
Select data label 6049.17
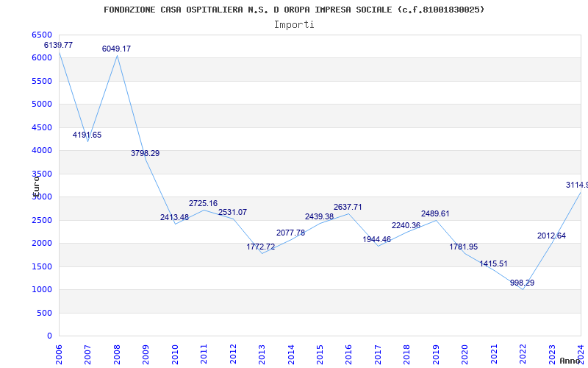click(116, 49)
